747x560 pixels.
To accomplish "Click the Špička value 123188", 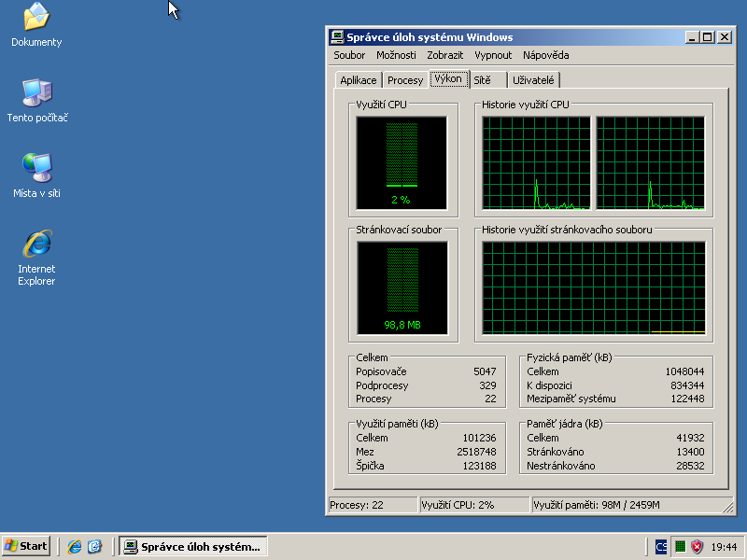I will coord(479,466).
